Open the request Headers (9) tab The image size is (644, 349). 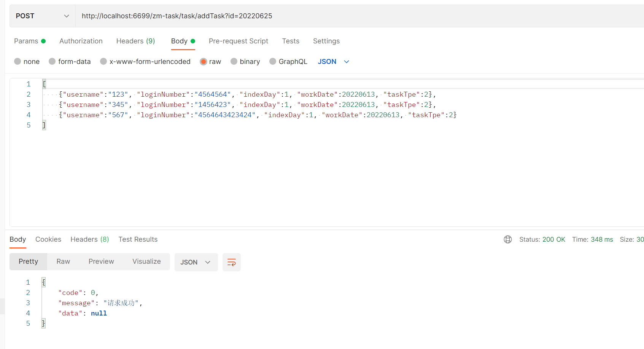click(x=135, y=41)
